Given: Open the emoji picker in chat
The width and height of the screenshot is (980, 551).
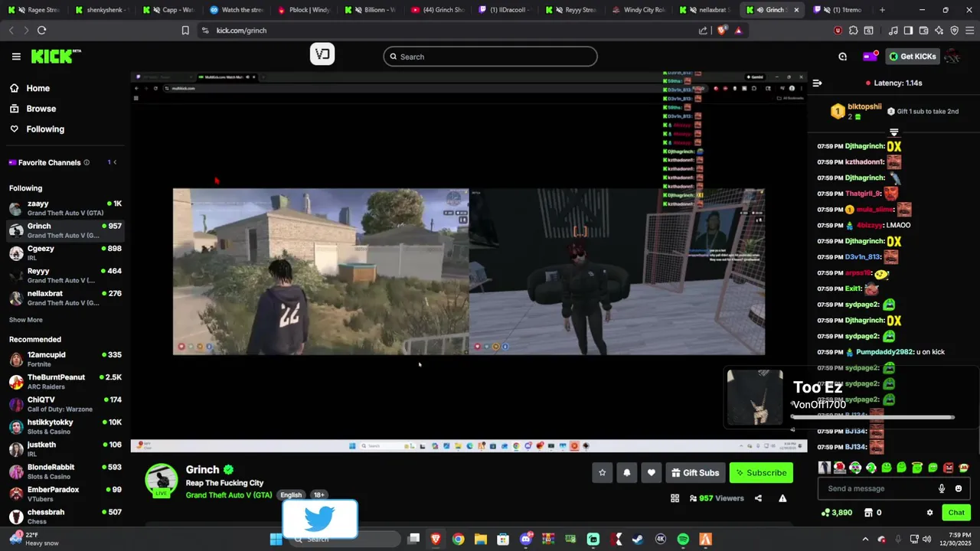Looking at the screenshot, I should [x=959, y=488].
